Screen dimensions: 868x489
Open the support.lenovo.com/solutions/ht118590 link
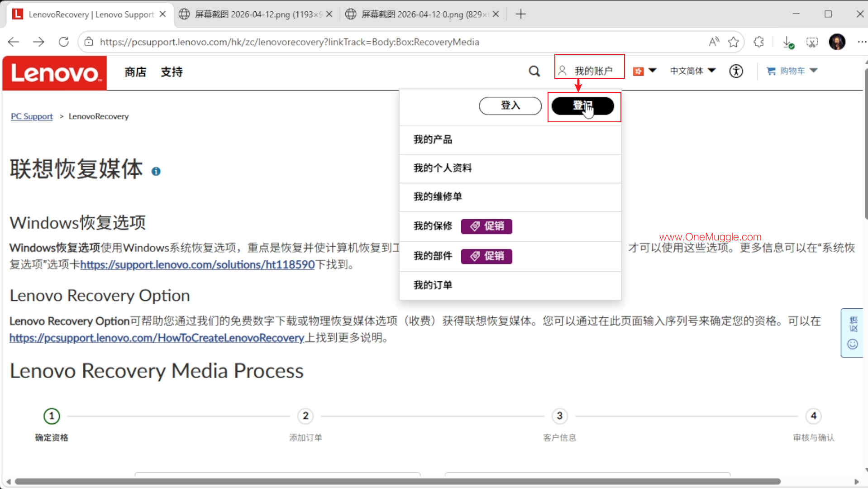(197, 264)
